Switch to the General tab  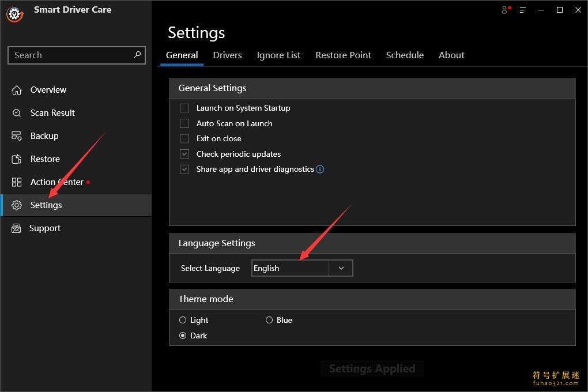[182, 55]
